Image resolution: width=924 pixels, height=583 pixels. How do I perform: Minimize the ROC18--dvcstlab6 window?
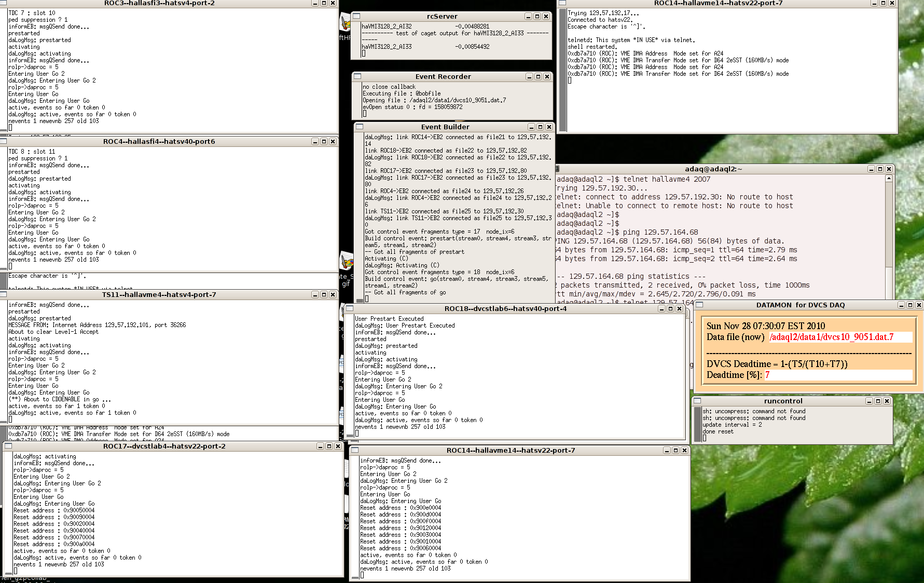pos(661,309)
